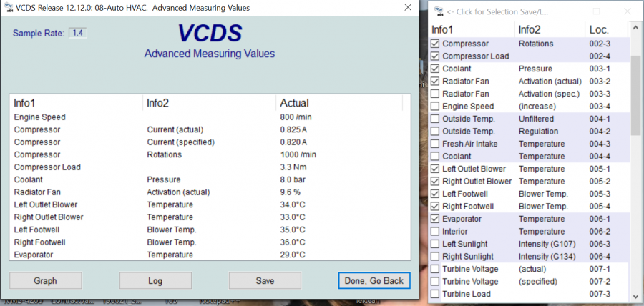This screenshot has height=306, width=644.
Task: Check the Turbine Load box
Action: (x=435, y=294)
